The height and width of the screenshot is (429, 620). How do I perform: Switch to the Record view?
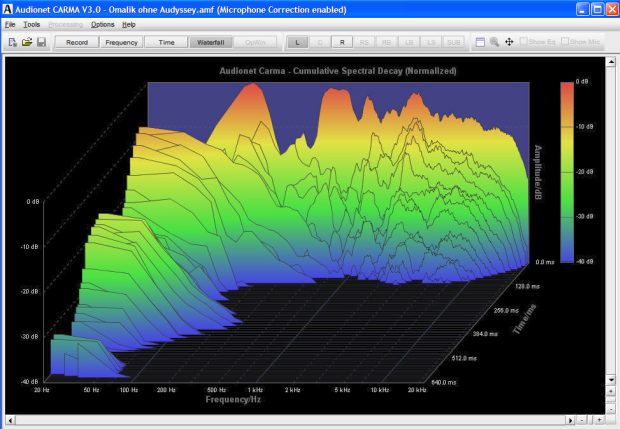(77, 42)
